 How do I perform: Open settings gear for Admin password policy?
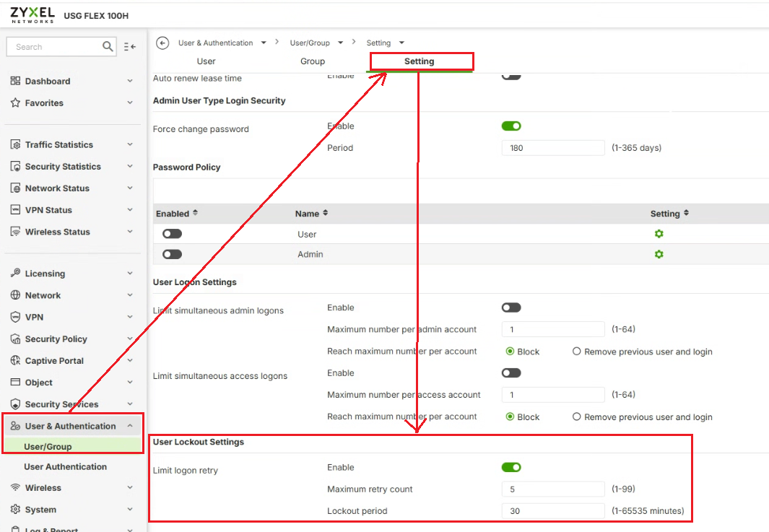[x=659, y=254]
